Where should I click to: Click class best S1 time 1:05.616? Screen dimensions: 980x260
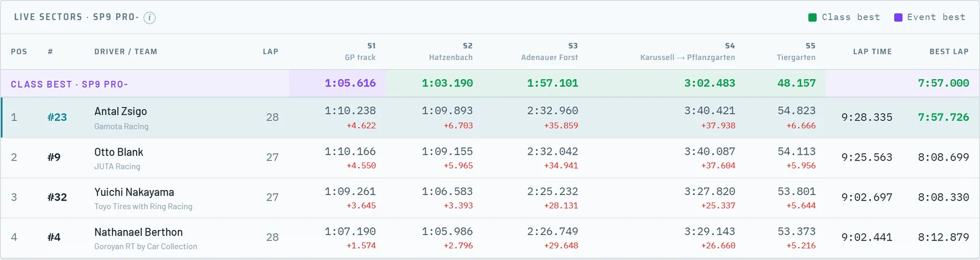(350, 83)
